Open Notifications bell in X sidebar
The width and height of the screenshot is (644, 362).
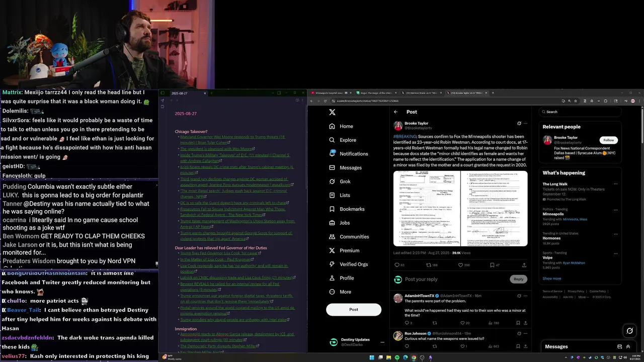[332, 153]
